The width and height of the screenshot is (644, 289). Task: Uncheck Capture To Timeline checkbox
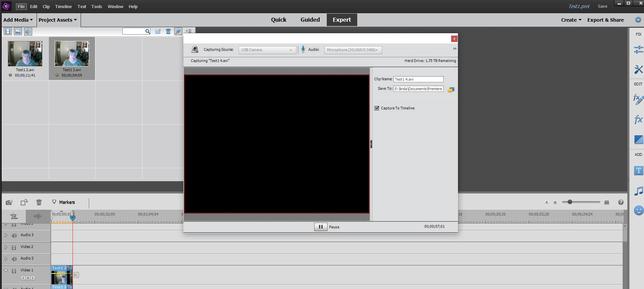coord(377,108)
